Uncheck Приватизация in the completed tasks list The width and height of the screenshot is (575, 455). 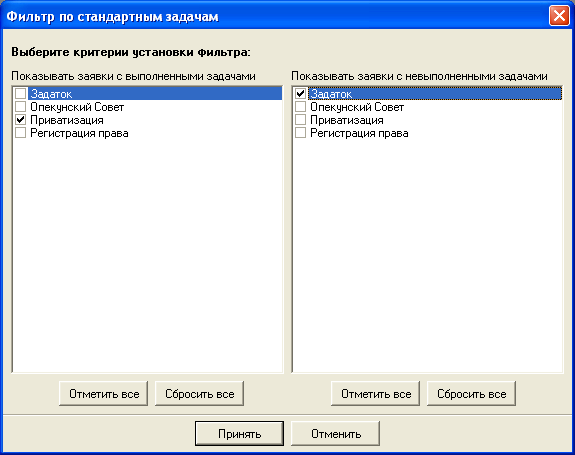21,120
